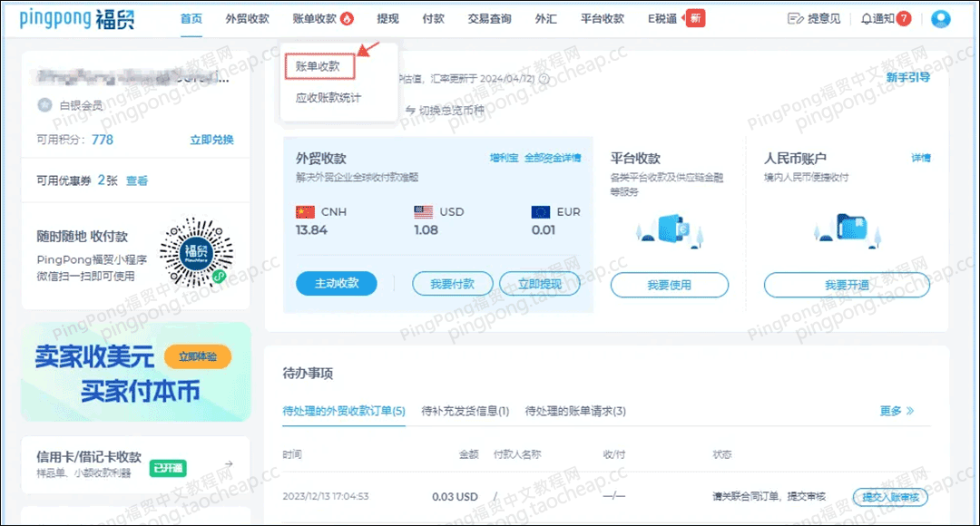Click the 已开通 status badge

(168, 468)
